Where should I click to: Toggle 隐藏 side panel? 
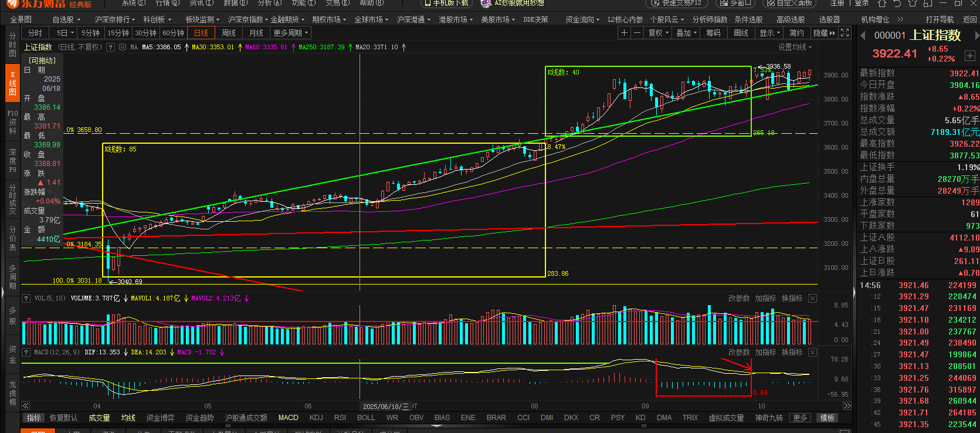pyautogui.click(x=824, y=33)
